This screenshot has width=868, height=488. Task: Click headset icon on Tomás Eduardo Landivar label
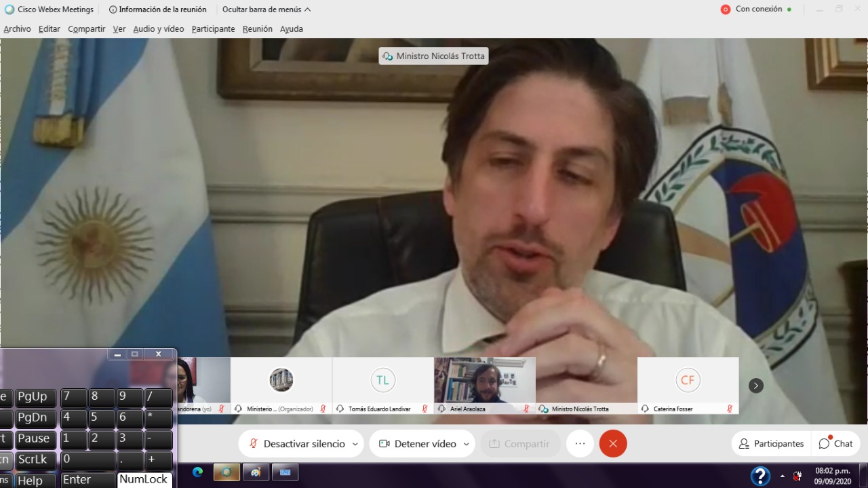point(340,409)
